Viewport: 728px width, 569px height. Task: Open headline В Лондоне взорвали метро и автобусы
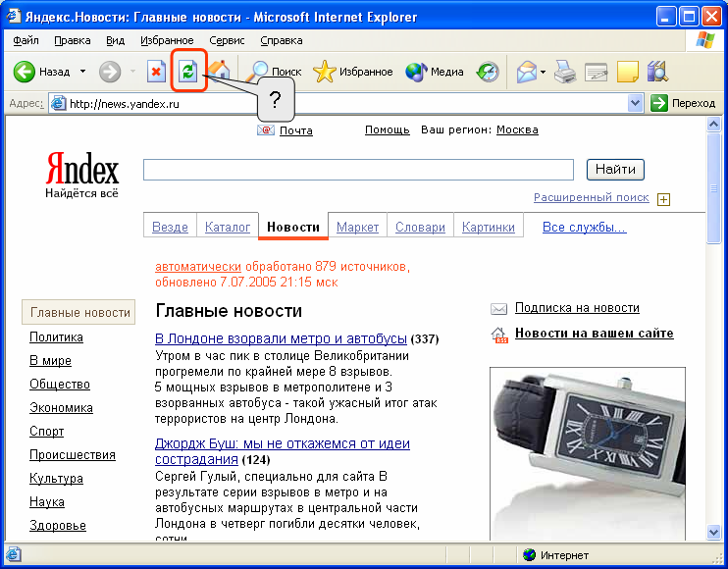[281, 338]
